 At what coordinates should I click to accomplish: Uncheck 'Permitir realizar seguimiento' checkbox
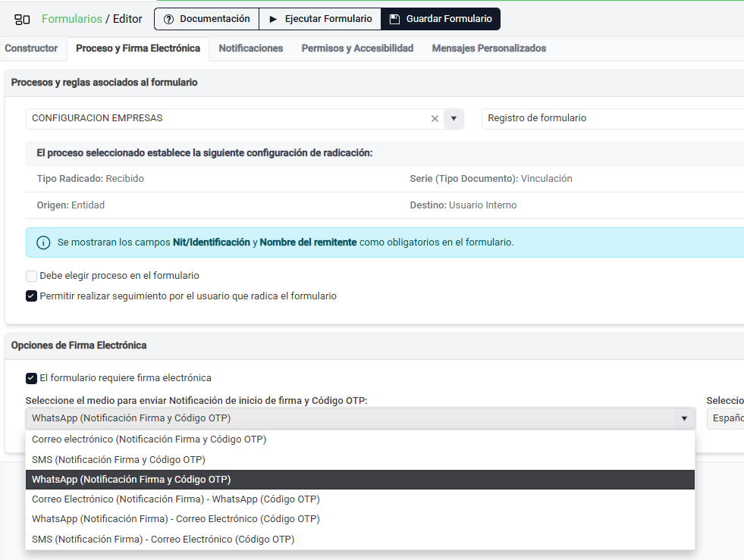point(31,296)
